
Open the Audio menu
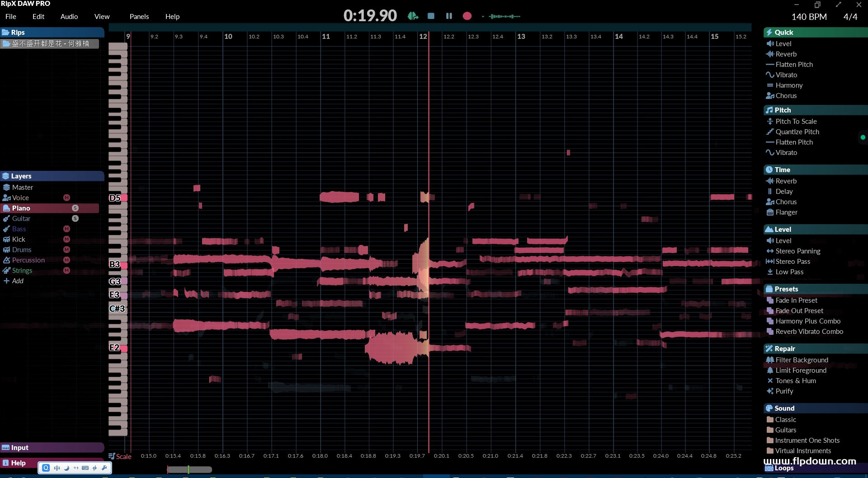(69, 17)
